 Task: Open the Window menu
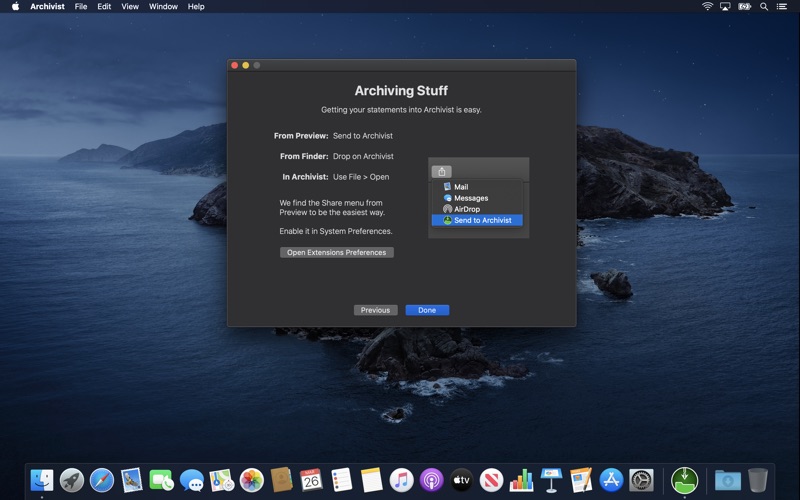pos(163,6)
